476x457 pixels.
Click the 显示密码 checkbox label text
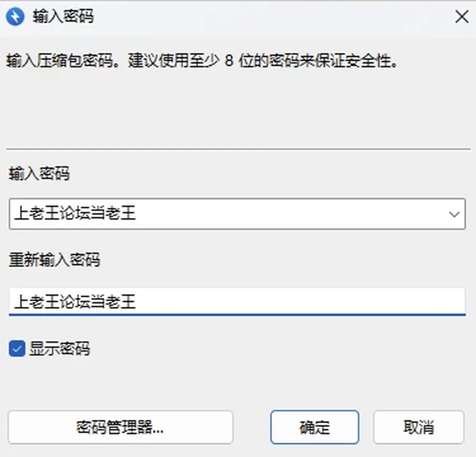(59, 348)
